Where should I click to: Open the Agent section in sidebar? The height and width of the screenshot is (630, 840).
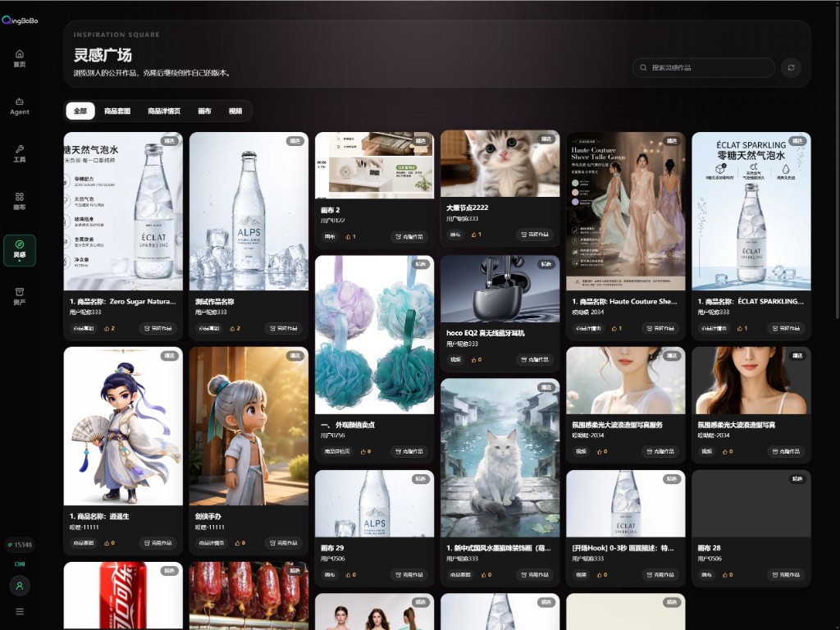click(x=20, y=107)
